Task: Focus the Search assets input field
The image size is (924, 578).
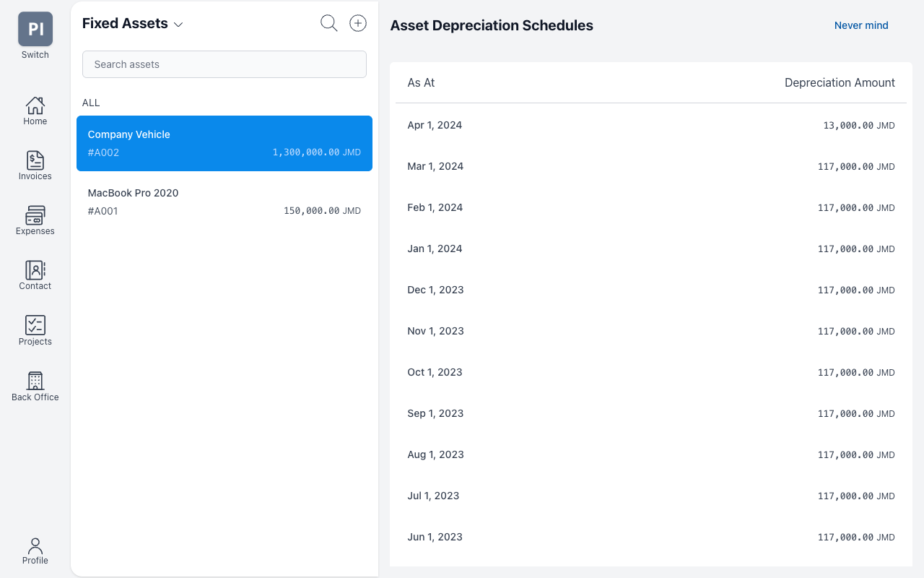Action: point(225,64)
